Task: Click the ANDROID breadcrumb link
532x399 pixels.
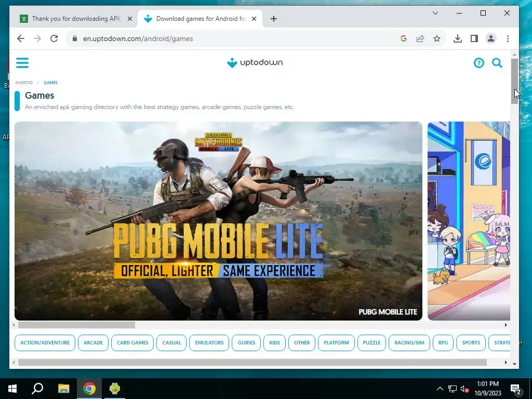Action: click(24, 83)
